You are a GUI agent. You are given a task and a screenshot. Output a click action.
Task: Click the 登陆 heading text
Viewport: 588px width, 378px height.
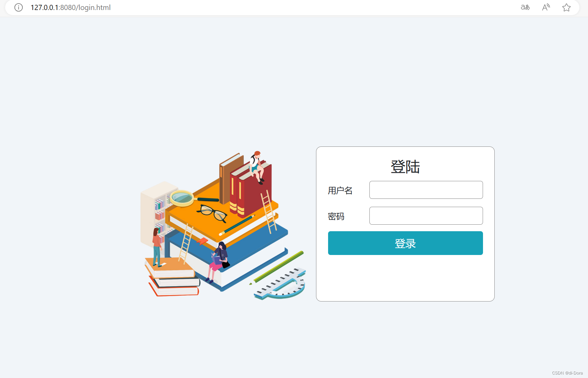pyautogui.click(x=405, y=167)
